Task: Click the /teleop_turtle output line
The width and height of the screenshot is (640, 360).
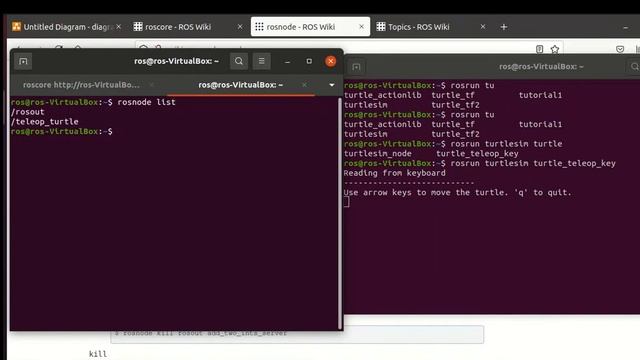Action: [45, 122]
